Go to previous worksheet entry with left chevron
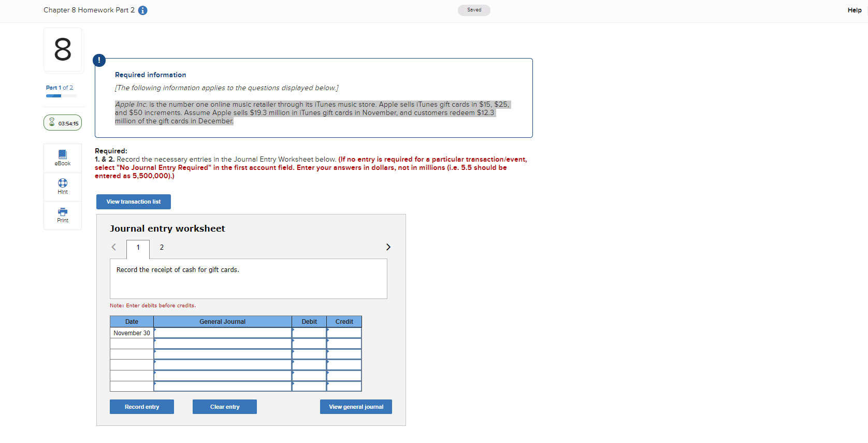Screen dimensions: 868x443 coord(114,247)
